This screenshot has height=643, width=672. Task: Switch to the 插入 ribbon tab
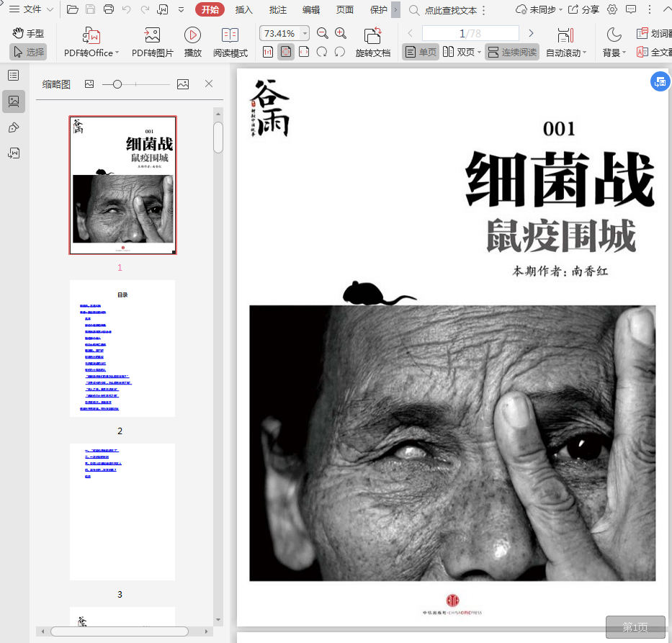pos(244,9)
